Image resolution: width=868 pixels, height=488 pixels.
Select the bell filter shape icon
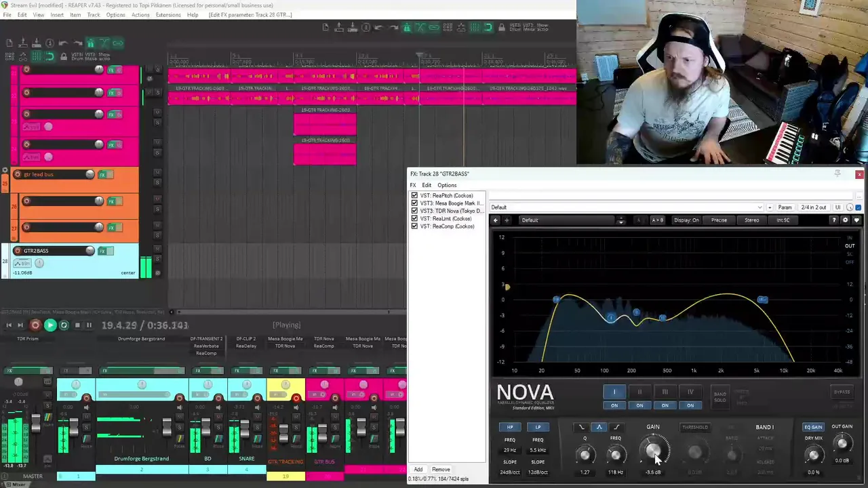[x=599, y=427]
